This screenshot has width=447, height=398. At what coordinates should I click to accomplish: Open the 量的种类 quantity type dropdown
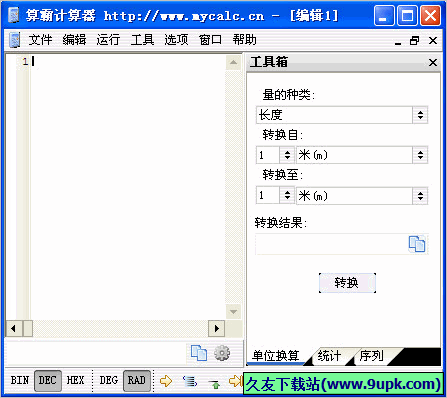(420, 115)
